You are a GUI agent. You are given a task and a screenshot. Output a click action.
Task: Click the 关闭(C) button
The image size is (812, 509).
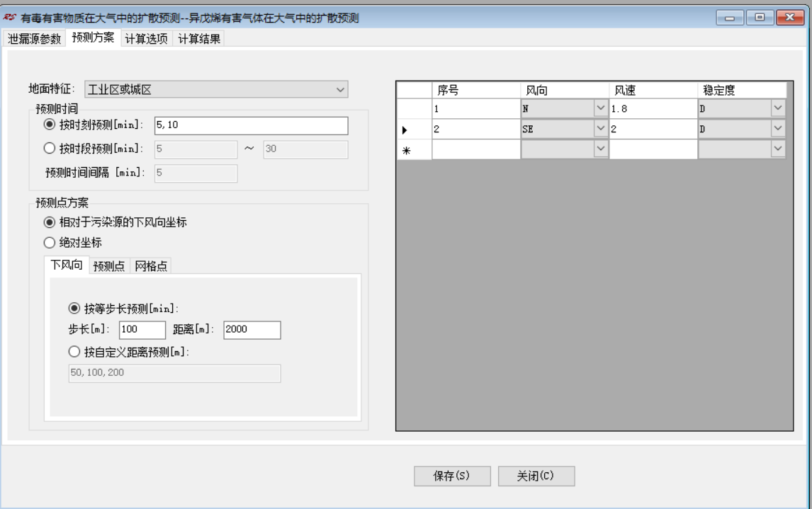[536, 476]
